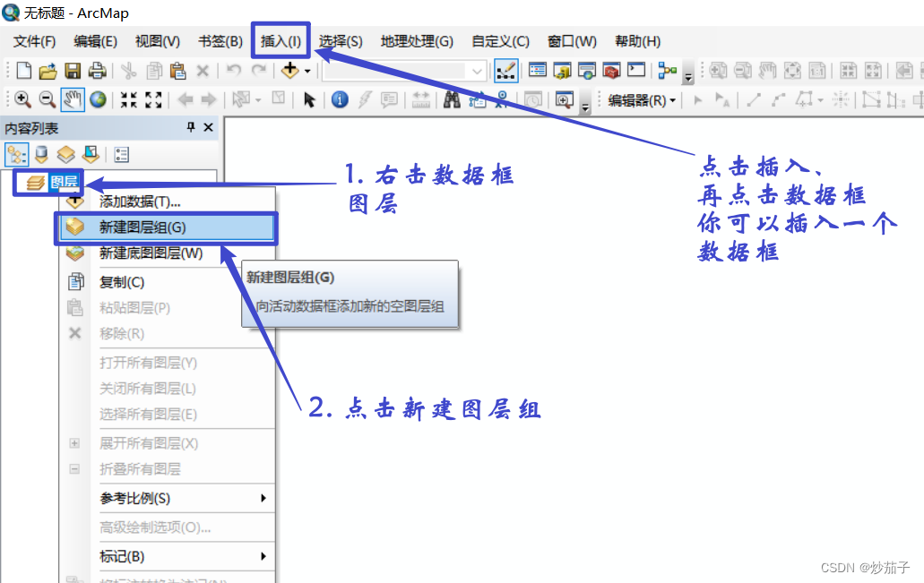Select Elements black arrow tool
The image size is (924, 583).
click(x=309, y=99)
